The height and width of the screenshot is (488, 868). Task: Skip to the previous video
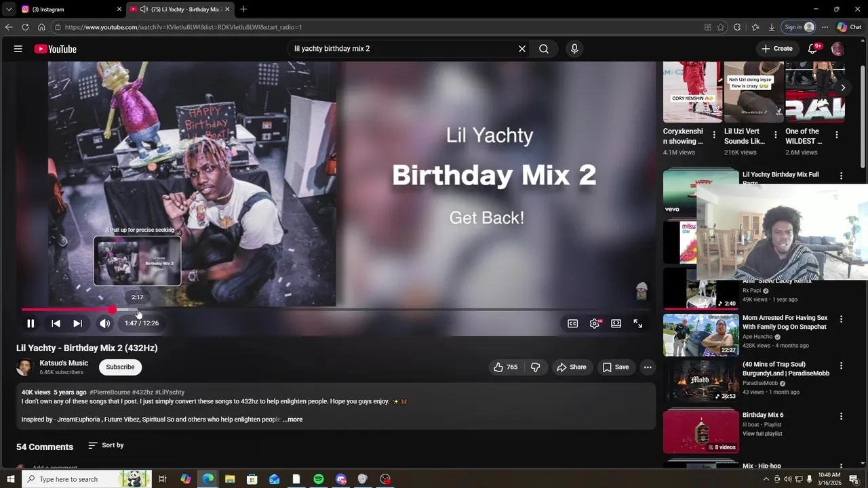click(56, 323)
